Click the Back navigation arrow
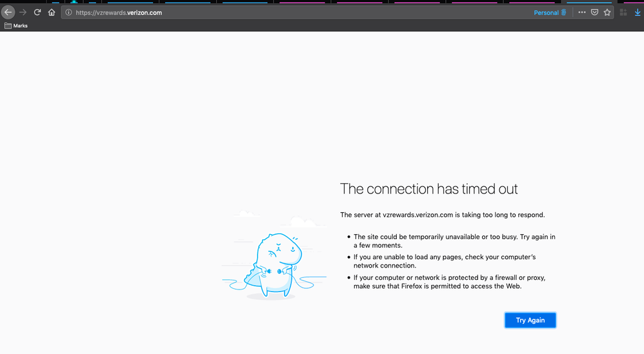The image size is (644, 354). pyautogui.click(x=8, y=12)
